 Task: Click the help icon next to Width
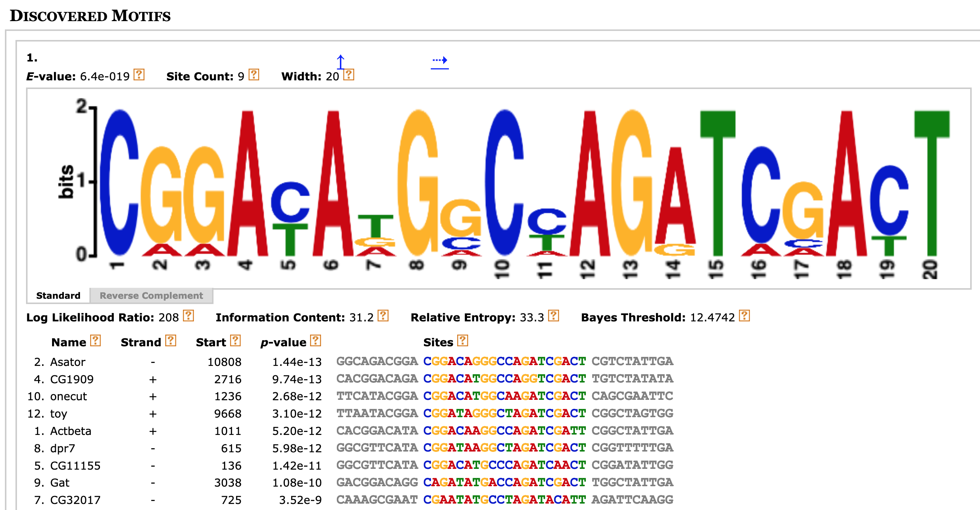coord(349,75)
